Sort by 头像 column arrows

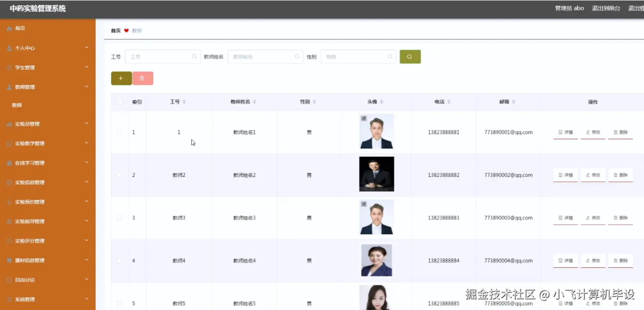point(381,102)
